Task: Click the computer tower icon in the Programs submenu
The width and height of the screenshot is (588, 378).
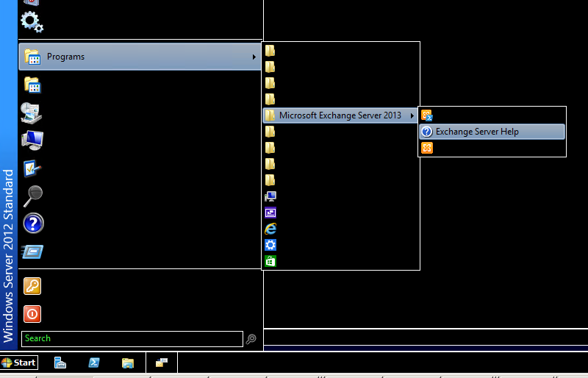Action: (x=270, y=196)
